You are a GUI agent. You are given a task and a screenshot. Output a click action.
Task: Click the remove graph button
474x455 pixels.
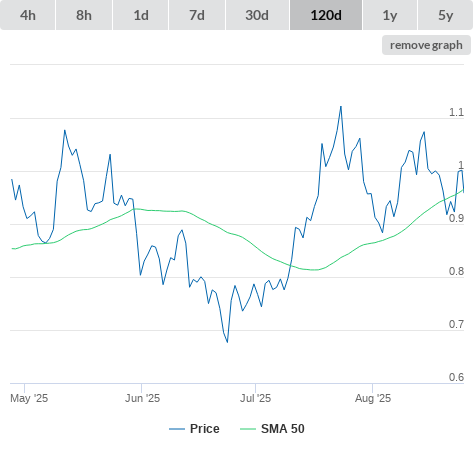[426, 45]
